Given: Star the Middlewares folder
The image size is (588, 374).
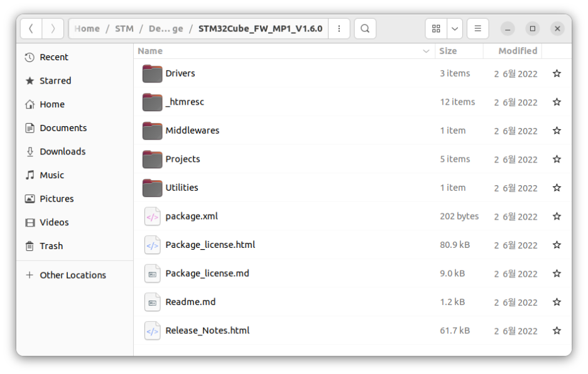Looking at the screenshot, I should point(557,131).
